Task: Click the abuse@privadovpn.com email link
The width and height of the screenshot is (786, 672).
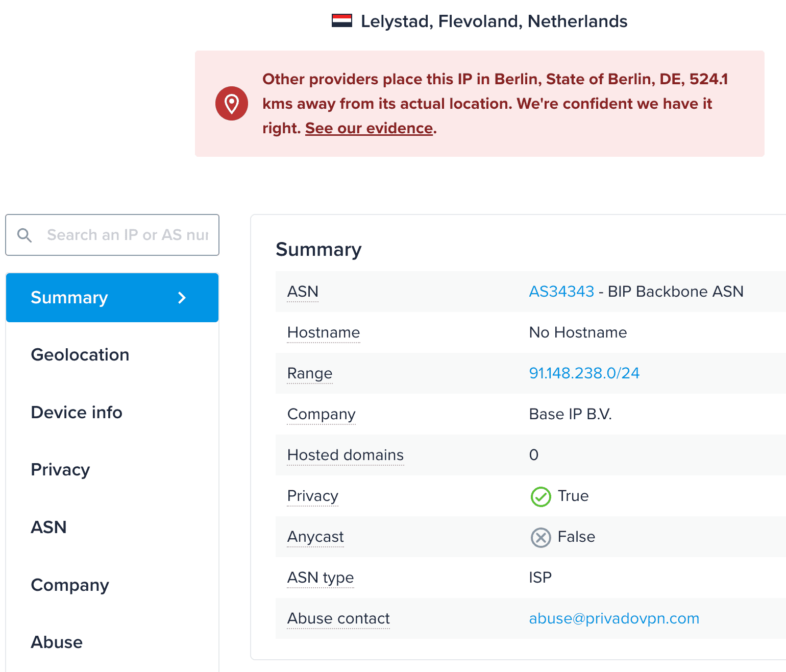Action: pyautogui.click(x=614, y=618)
